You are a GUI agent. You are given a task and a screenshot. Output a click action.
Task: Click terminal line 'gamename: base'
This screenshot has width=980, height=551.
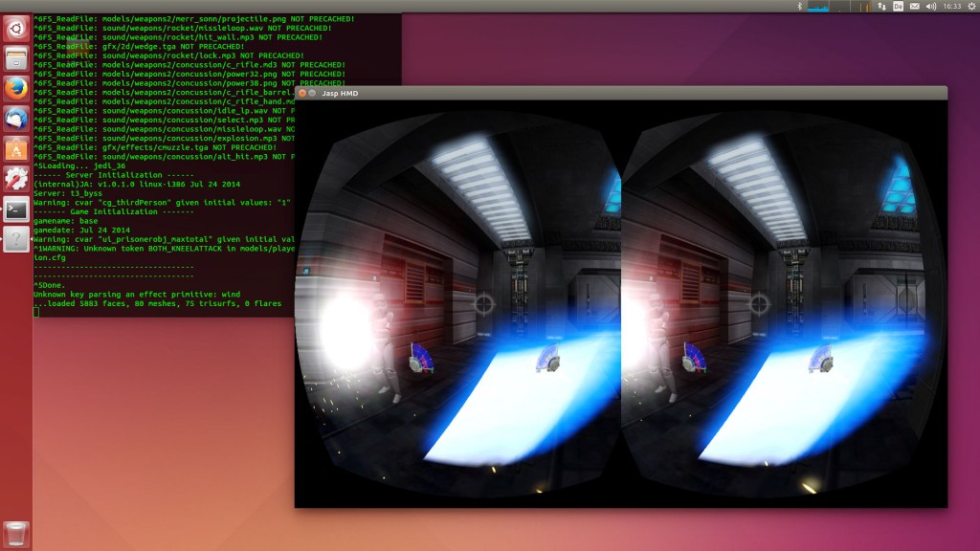(x=66, y=221)
